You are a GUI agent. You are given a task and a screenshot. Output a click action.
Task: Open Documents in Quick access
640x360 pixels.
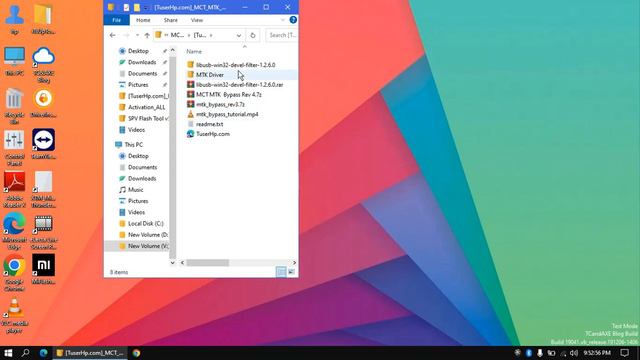142,73
